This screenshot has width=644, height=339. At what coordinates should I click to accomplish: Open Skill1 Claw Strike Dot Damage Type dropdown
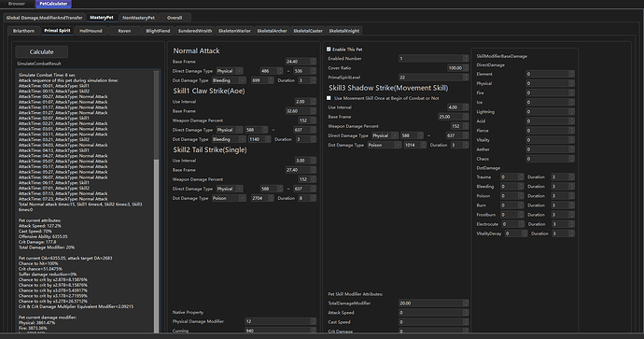[229, 139]
